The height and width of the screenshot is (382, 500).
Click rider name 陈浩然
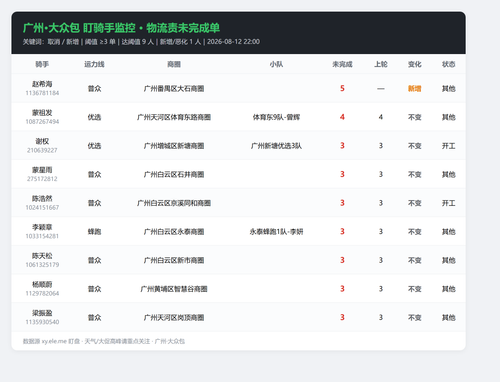pyautogui.click(x=42, y=199)
